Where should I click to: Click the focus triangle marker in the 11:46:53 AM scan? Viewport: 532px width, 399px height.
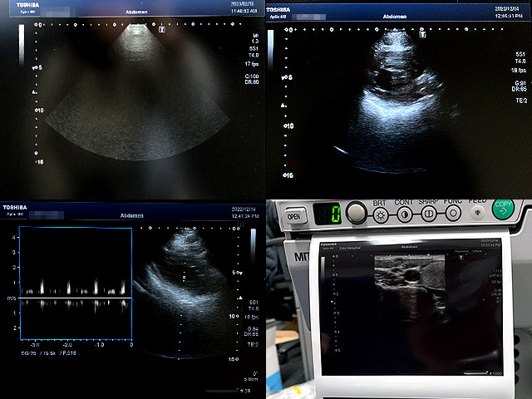click(34, 92)
